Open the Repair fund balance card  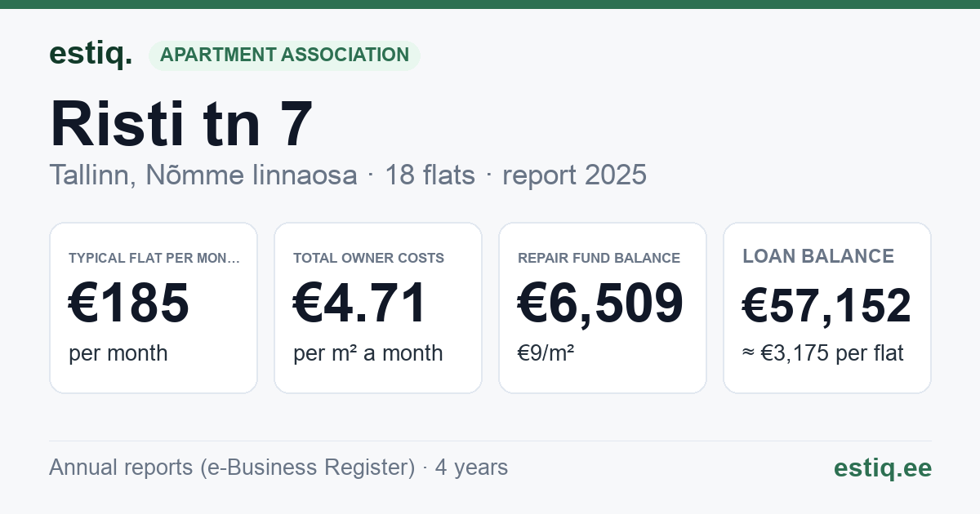603,308
